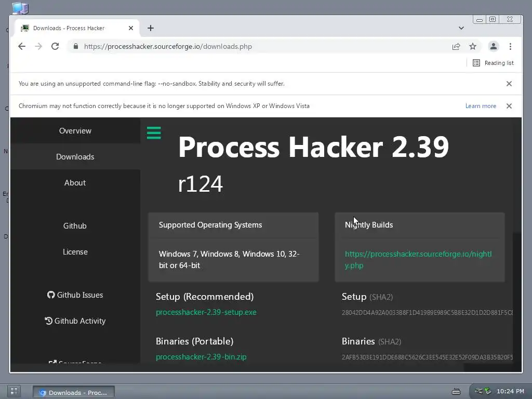Open Github Issues in the sidebar

pos(75,295)
